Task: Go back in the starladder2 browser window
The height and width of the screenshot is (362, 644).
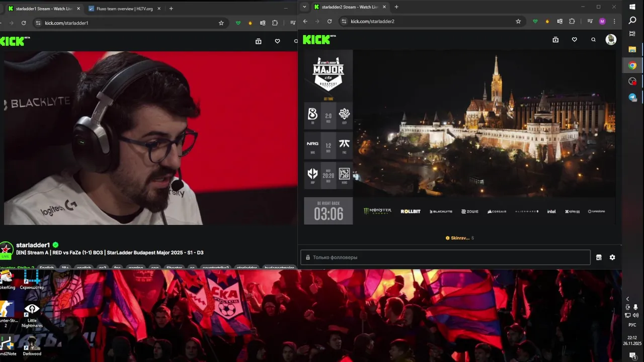Action: point(305,21)
